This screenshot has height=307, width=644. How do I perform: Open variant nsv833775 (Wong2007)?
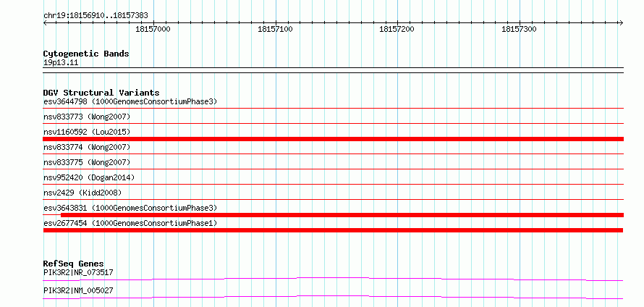87,162
